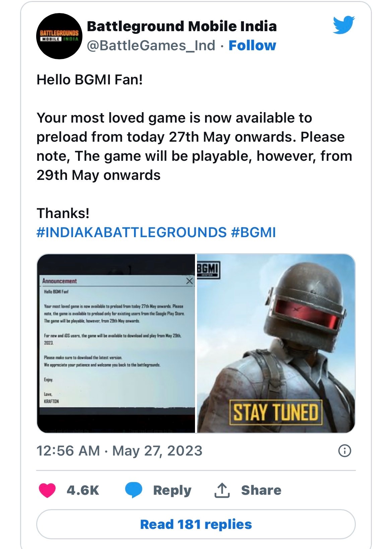Click the reply speech bubble icon
This screenshot has width=392, height=549.
(134, 490)
